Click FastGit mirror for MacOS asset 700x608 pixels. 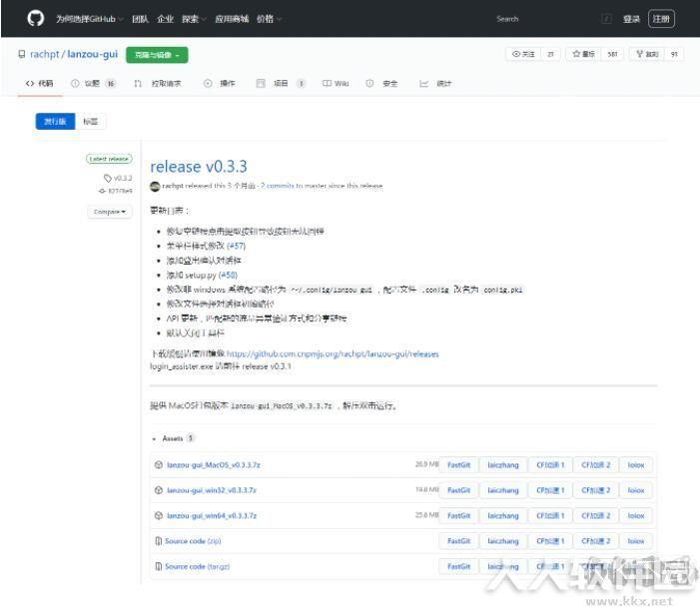pyautogui.click(x=458, y=465)
